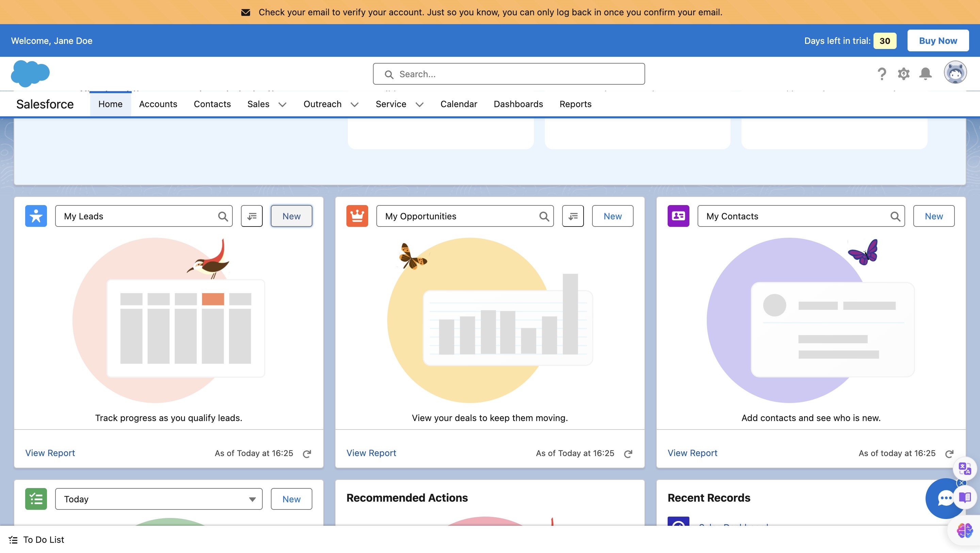Click the search icon in My Opportunities
The height and width of the screenshot is (553, 980).
tap(544, 216)
